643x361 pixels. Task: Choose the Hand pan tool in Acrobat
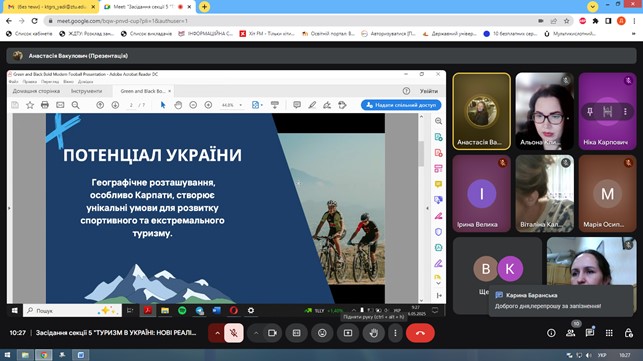pyautogui.click(x=178, y=105)
